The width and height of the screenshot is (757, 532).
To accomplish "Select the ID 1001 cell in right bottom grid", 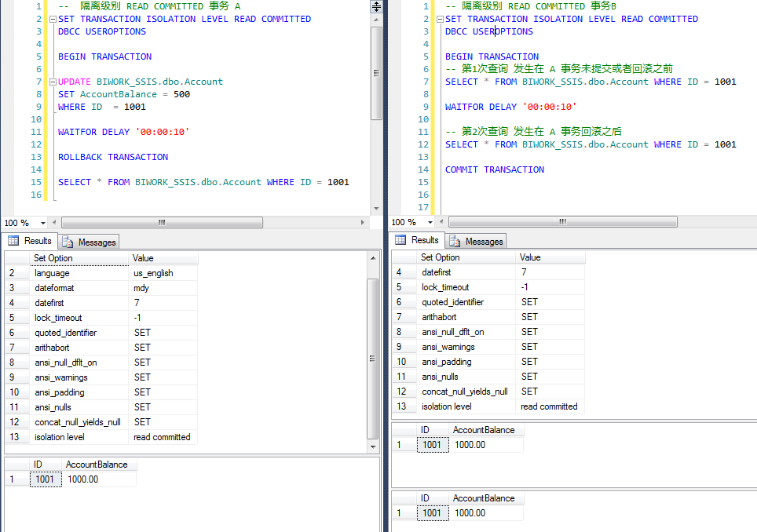I will tap(433, 513).
